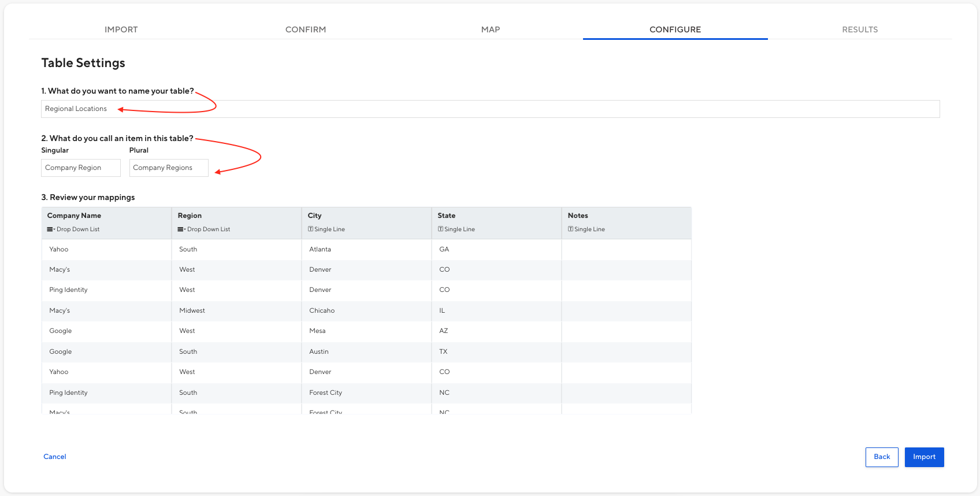The width and height of the screenshot is (980, 496).
Task: Edit the Plural field containing Company Regions
Action: 169,168
